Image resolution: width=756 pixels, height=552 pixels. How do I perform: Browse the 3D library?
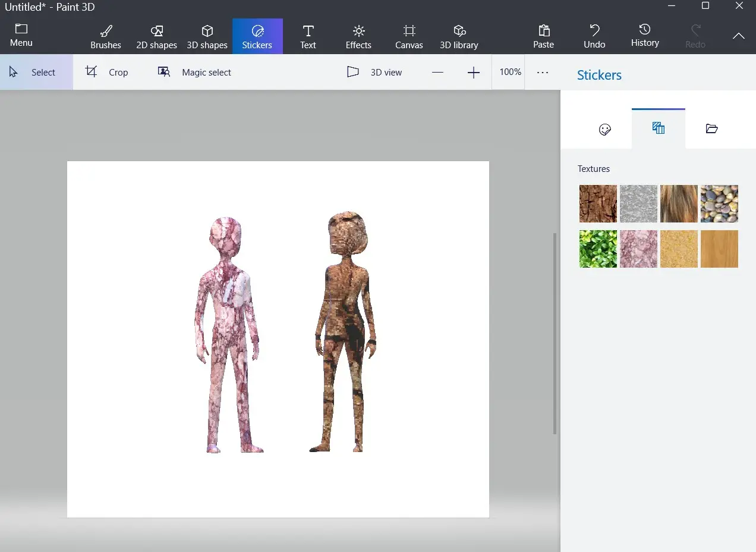459,36
